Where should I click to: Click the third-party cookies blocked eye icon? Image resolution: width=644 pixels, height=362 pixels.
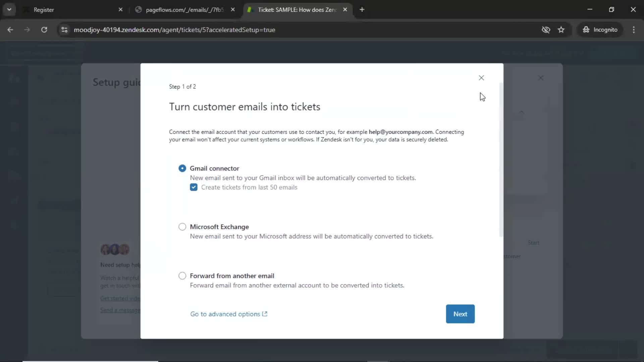pos(546,30)
